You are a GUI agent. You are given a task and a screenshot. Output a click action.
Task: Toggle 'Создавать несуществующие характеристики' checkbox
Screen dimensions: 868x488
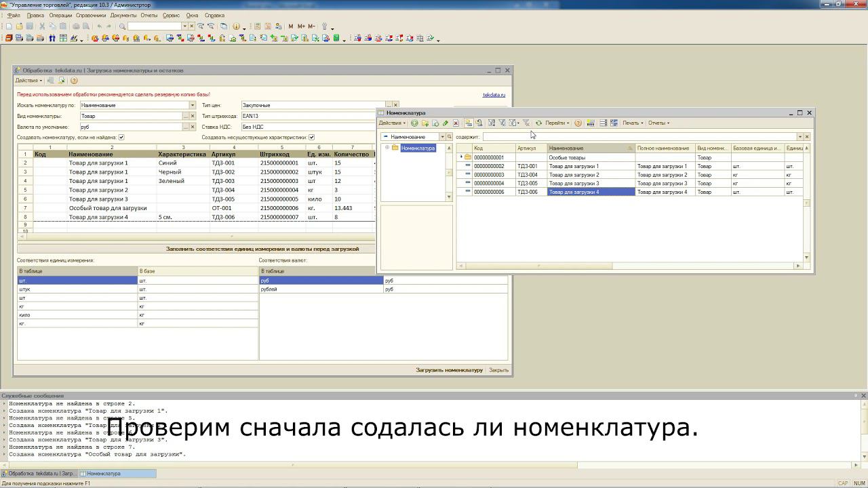pos(311,138)
